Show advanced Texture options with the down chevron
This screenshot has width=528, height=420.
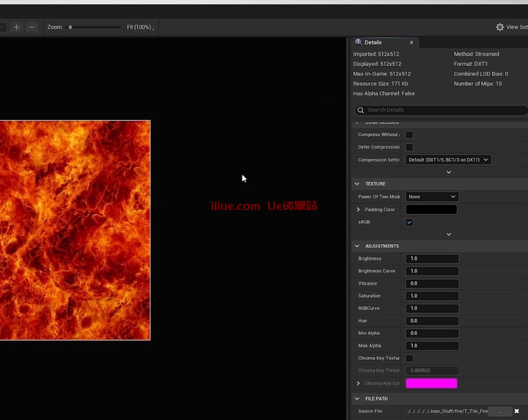point(448,234)
